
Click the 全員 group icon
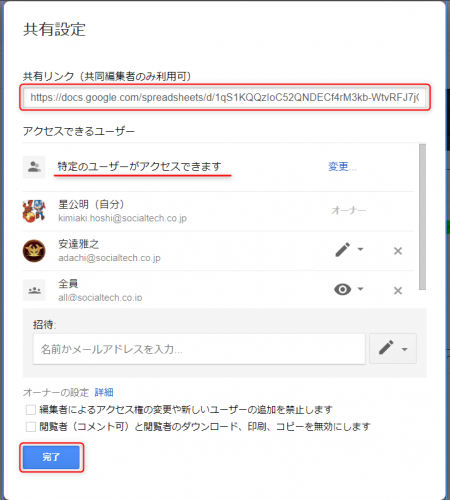[x=34, y=290]
